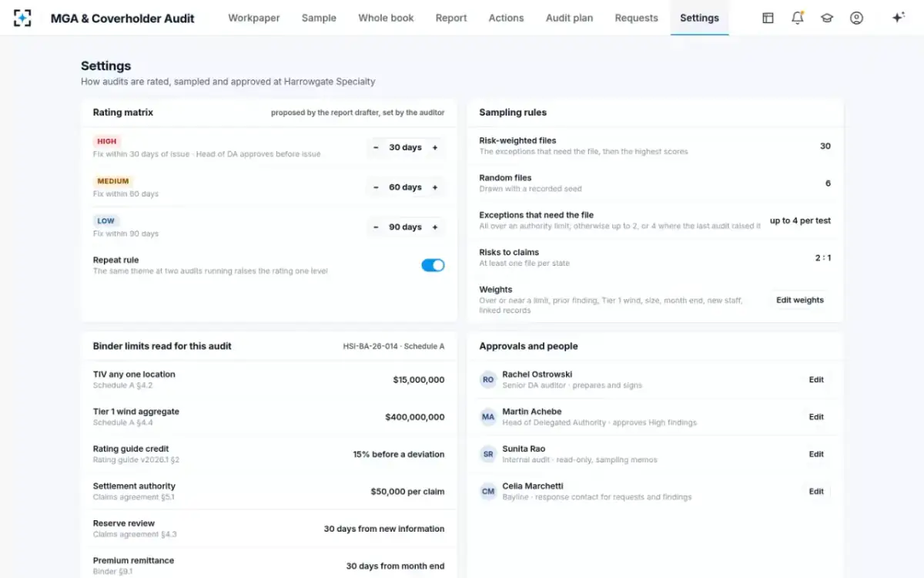Click Sunita Rao's SR avatar
The height and width of the screenshot is (578, 924).
[x=488, y=454]
